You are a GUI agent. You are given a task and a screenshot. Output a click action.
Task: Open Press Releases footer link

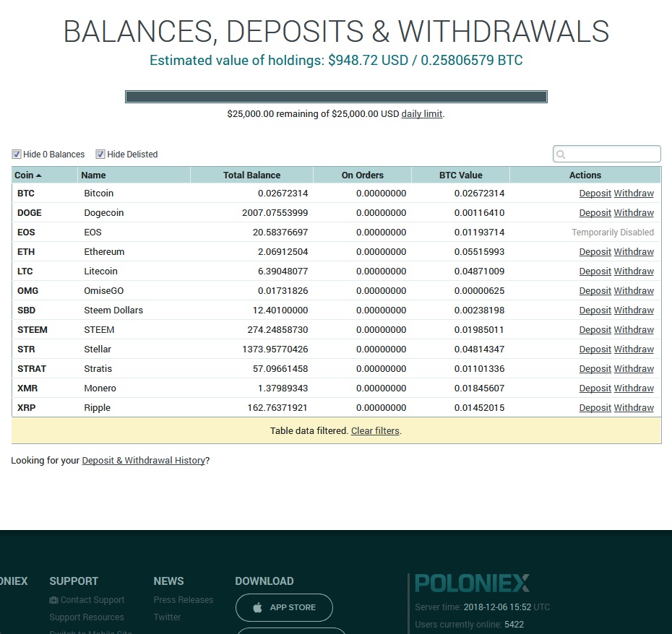(x=184, y=600)
